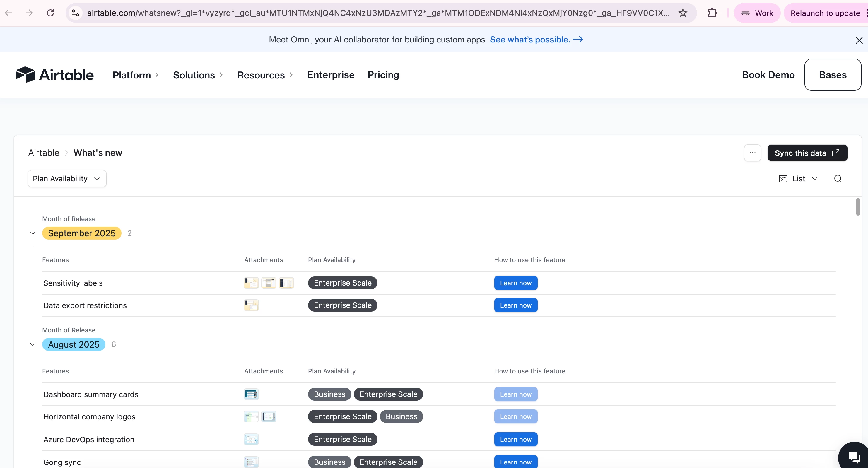The height and width of the screenshot is (468, 868).
Task: Open the Work profile chip
Action: 757,13
